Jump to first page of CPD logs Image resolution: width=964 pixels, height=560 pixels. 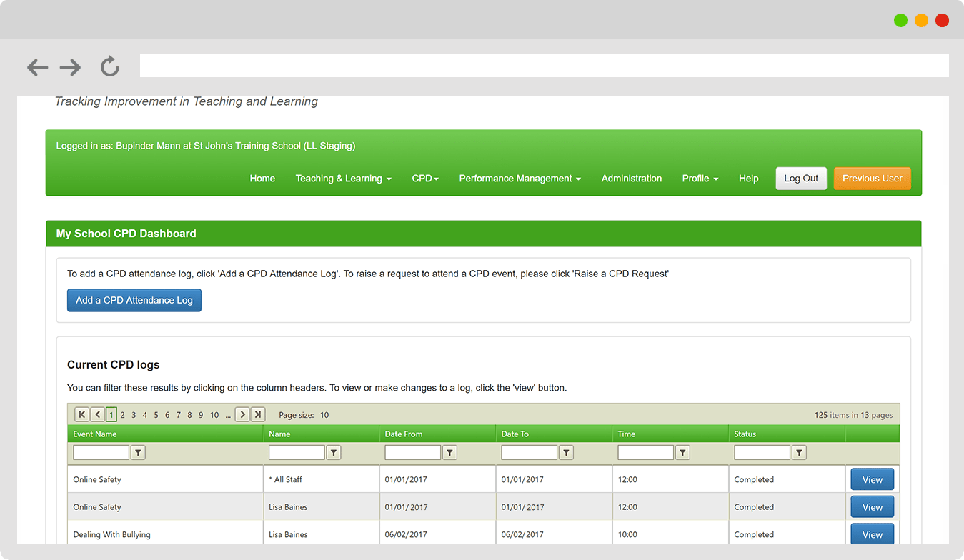[81, 414]
